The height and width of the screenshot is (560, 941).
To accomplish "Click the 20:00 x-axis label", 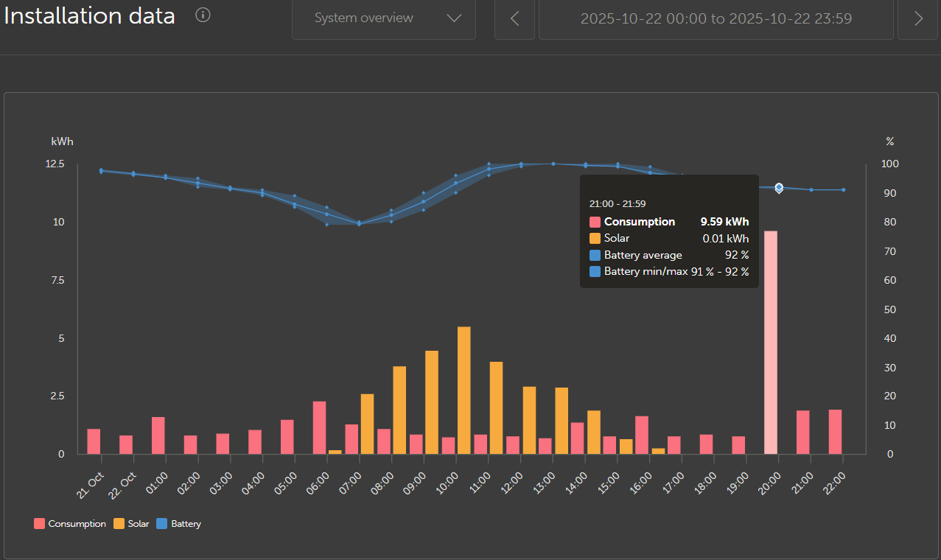I will coord(768,482).
